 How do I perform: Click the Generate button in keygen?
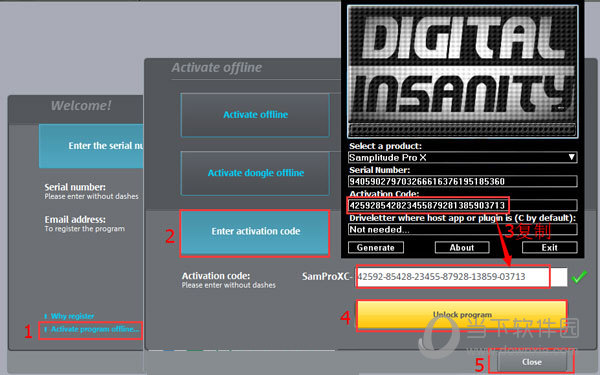[376, 248]
